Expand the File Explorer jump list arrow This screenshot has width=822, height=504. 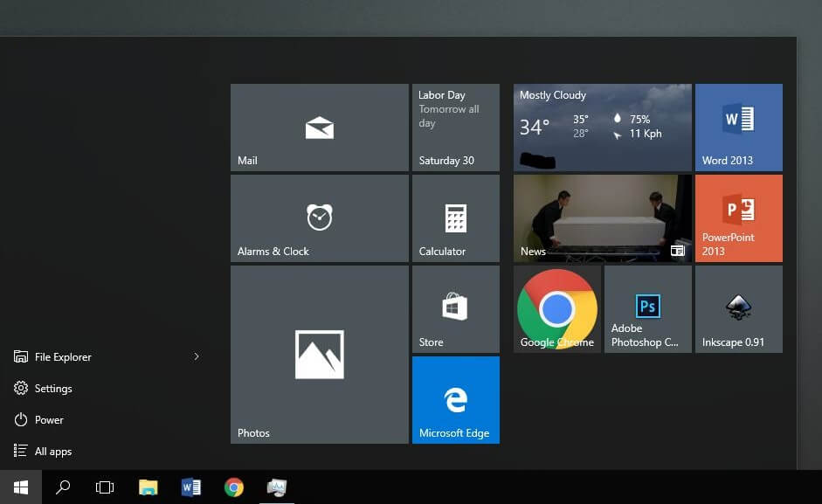click(197, 356)
